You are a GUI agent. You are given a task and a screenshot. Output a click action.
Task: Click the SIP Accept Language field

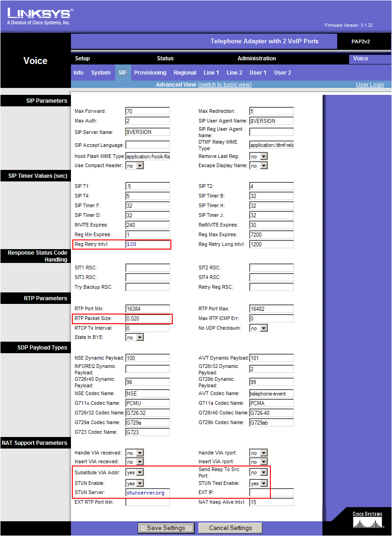[x=148, y=145]
